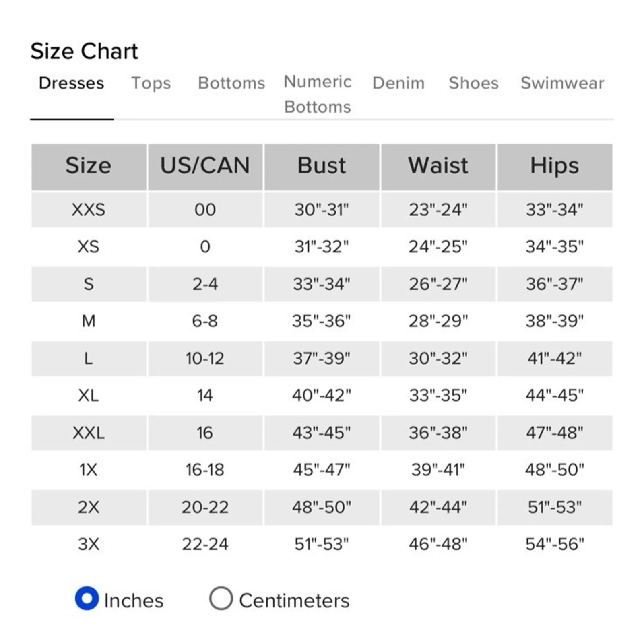The image size is (644, 644).
Task: Click the 3X size row label
Action: 89,544
